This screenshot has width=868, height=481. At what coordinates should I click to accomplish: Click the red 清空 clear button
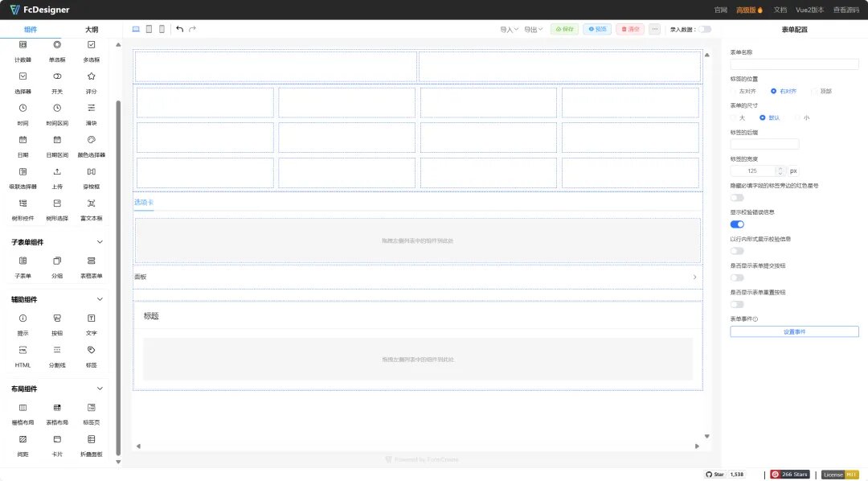(630, 29)
